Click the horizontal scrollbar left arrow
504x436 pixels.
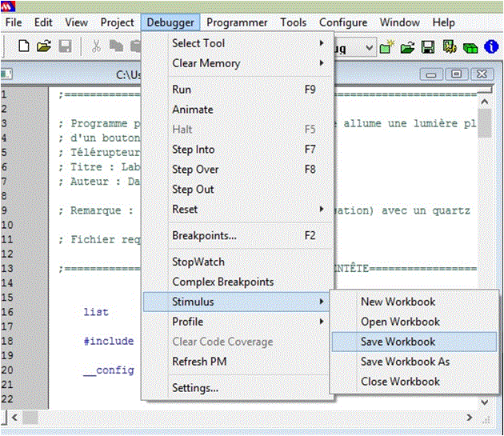coord(14,418)
